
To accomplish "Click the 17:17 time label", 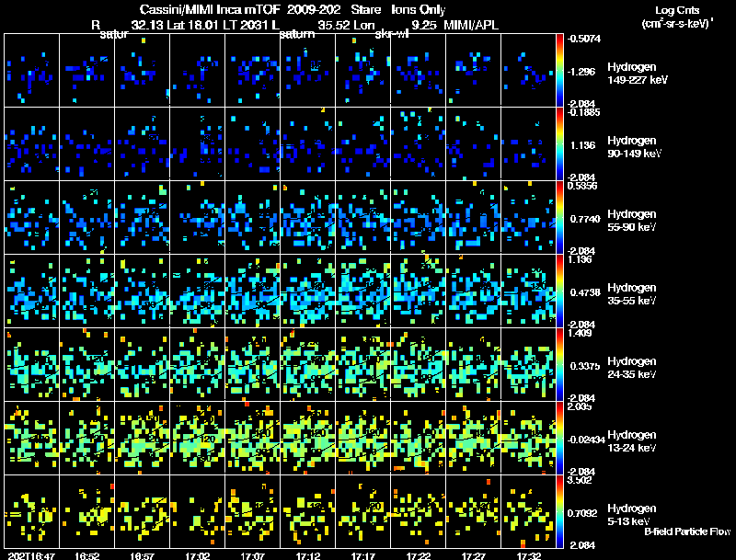I will (x=362, y=554).
